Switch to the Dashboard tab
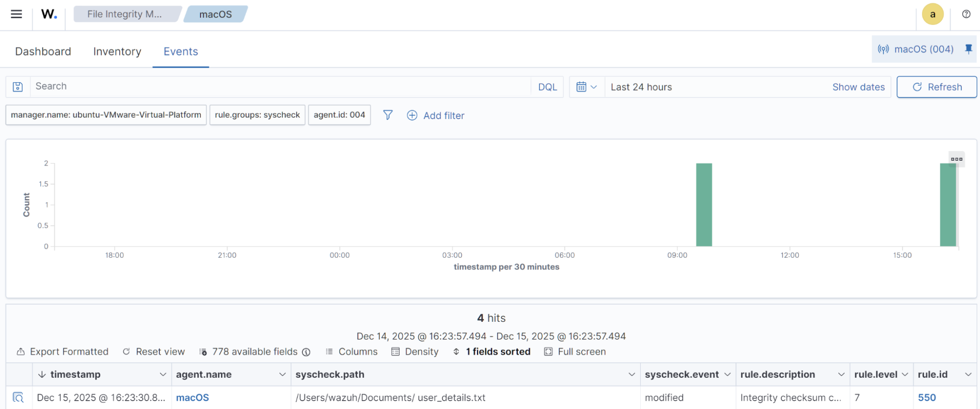This screenshot has height=409, width=980. tap(43, 51)
